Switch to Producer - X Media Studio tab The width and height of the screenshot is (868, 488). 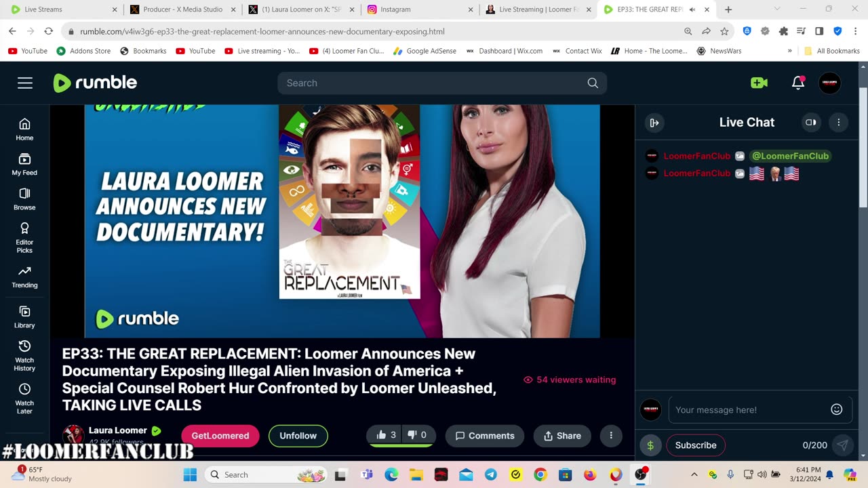pyautogui.click(x=182, y=9)
